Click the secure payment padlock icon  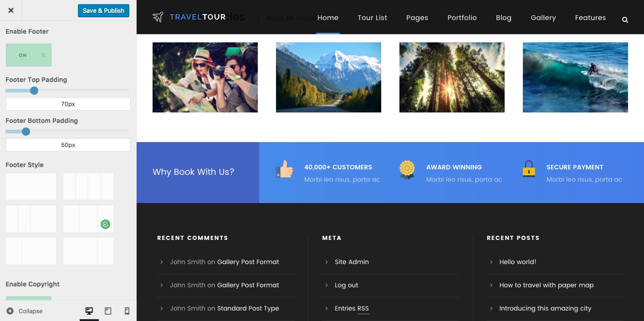(528, 169)
